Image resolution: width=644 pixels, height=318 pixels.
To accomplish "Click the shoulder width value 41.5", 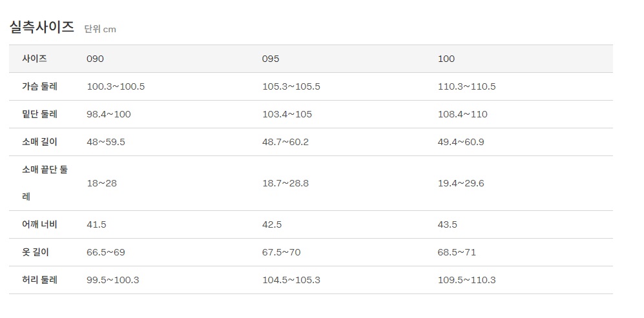I will click(97, 224).
